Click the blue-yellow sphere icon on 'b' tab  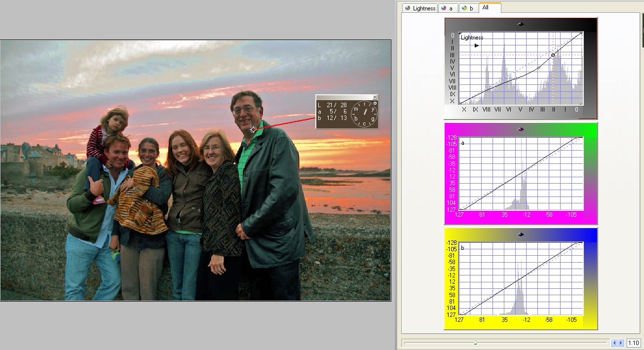coord(464,8)
